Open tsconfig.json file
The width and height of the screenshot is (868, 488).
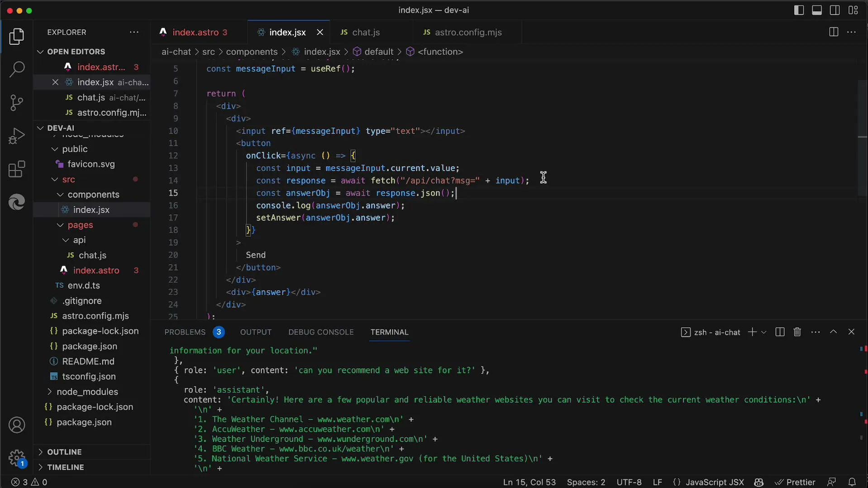tap(89, 377)
